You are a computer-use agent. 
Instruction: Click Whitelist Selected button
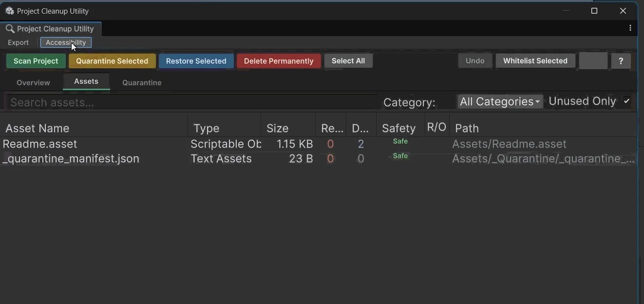point(535,61)
